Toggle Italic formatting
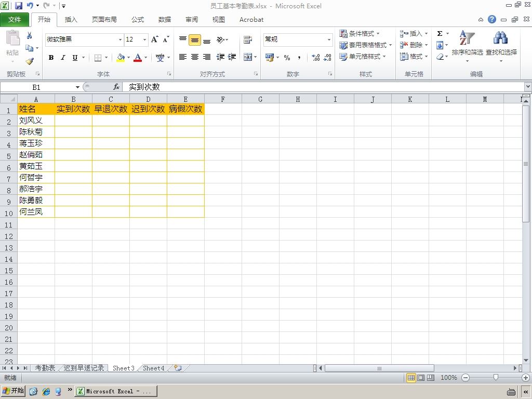The height and width of the screenshot is (399, 532). tap(63, 58)
